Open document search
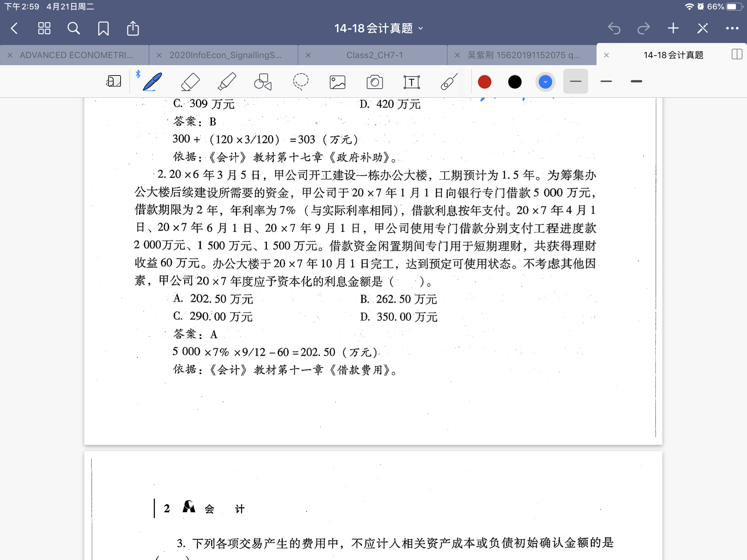The image size is (747, 560). pyautogui.click(x=74, y=28)
